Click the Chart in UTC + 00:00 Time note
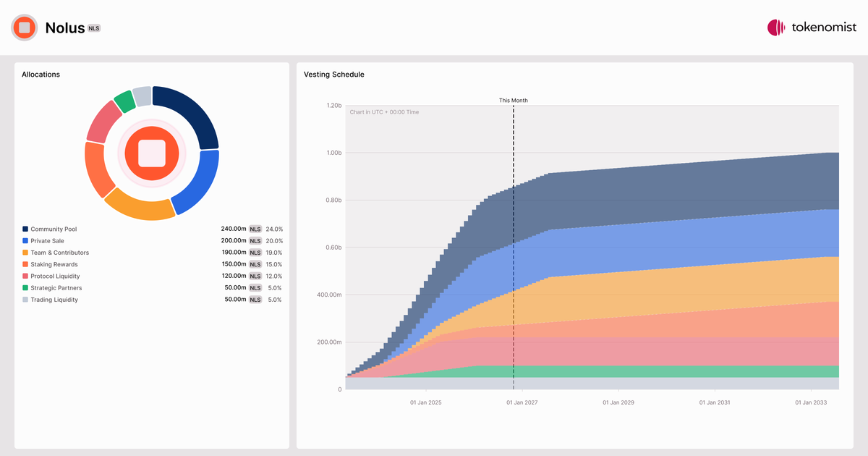 click(384, 112)
